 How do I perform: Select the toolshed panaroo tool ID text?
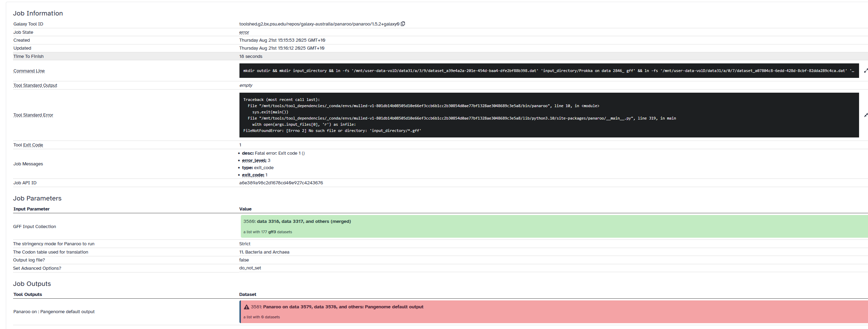click(319, 24)
